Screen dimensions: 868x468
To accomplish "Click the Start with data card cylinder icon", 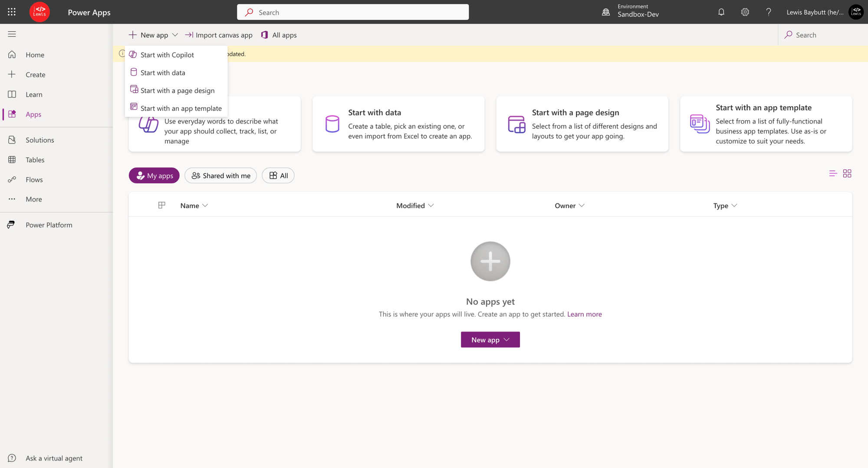I will point(332,124).
